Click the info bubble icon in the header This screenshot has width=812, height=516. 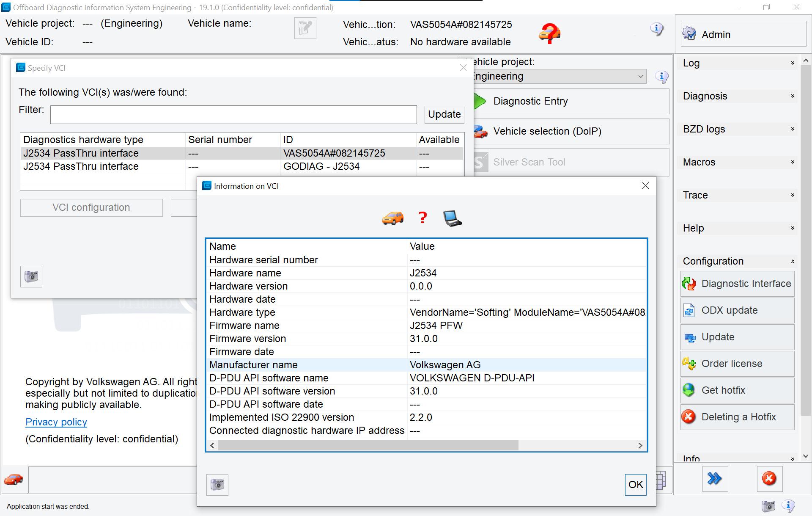657,29
